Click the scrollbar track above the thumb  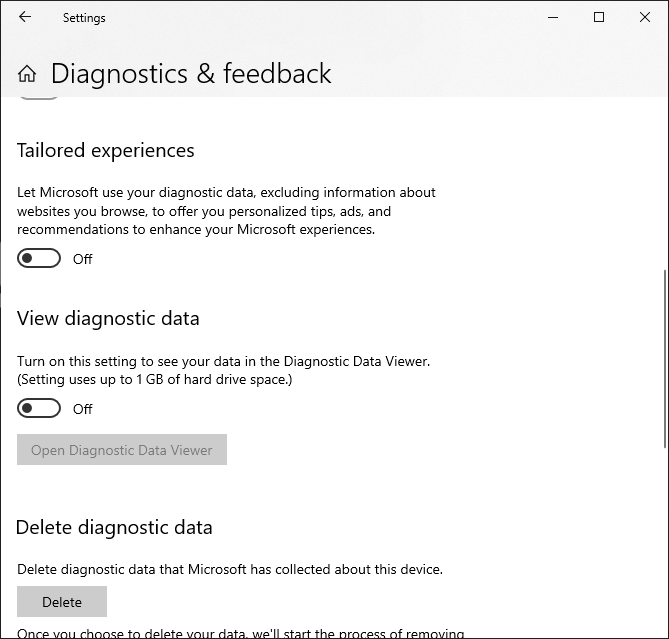tap(664, 180)
